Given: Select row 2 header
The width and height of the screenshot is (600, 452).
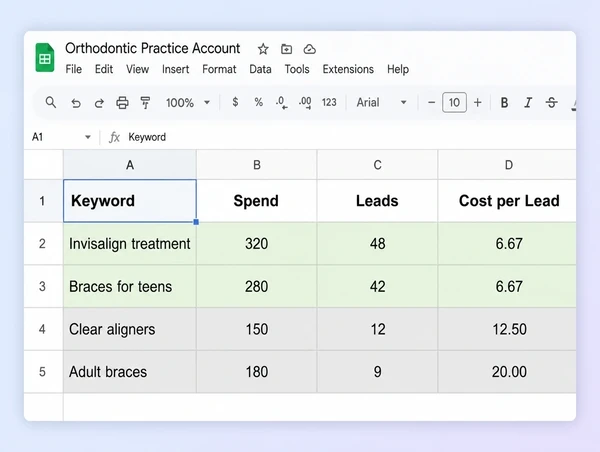Looking at the screenshot, I should [43, 243].
